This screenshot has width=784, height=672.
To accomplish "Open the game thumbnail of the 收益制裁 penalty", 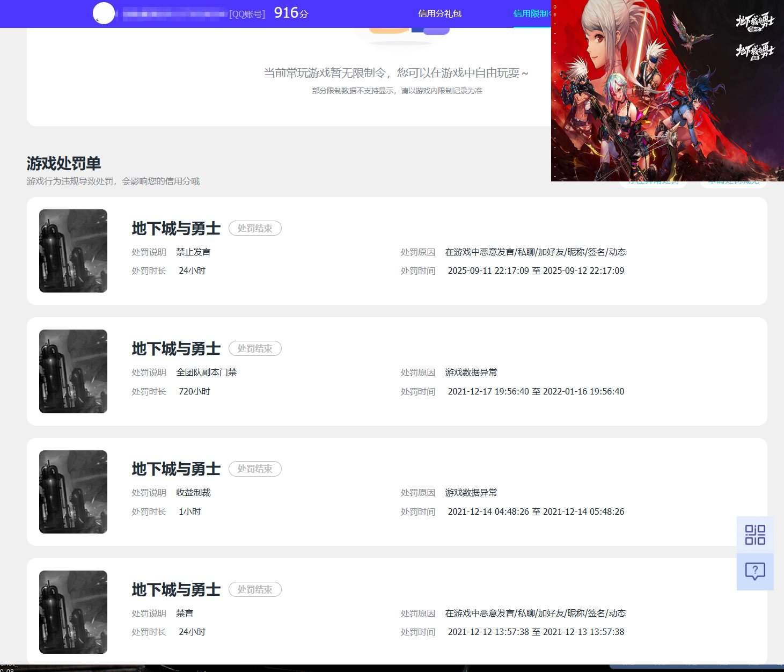I will tap(73, 492).
